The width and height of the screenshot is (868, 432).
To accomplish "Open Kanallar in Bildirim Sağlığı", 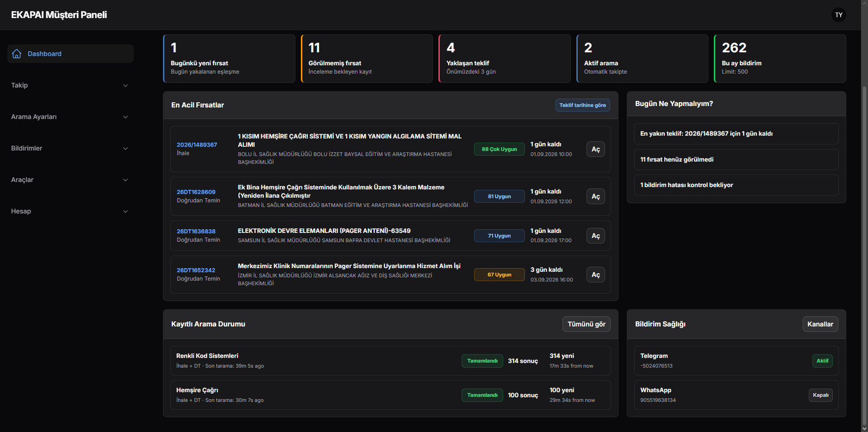I will coord(820,324).
